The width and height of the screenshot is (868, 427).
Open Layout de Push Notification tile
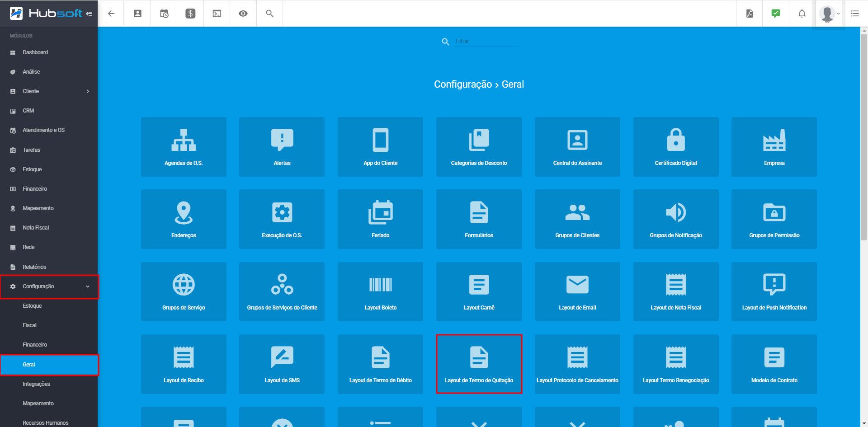[774, 291]
